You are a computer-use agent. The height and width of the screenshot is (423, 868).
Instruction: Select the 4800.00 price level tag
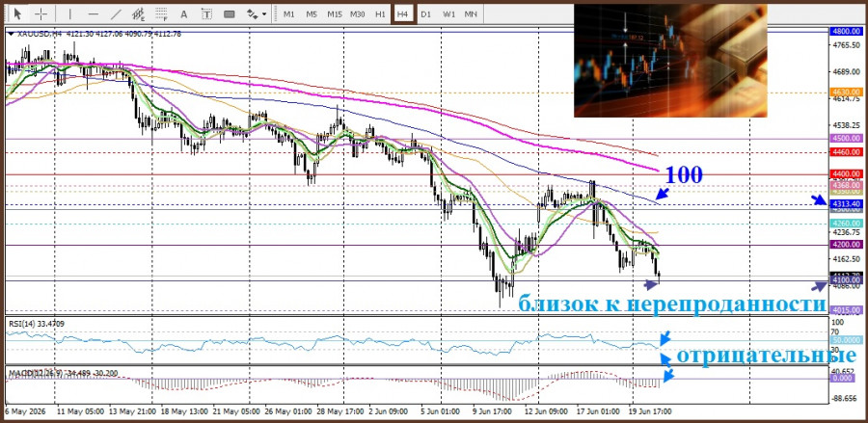tap(846, 32)
